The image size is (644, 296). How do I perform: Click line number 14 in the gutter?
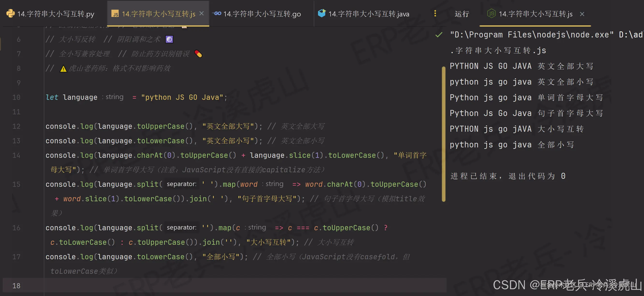coord(16,155)
